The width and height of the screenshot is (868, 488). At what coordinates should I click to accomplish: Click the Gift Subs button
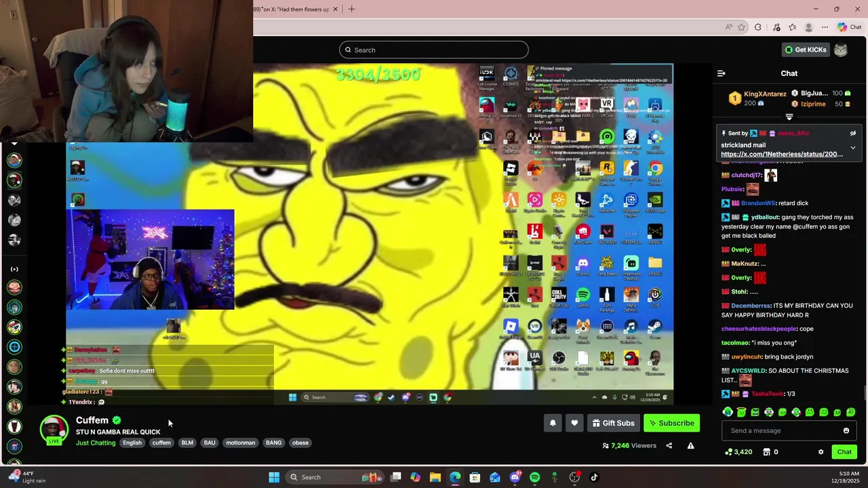pyautogui.click(x=613, y=423)
